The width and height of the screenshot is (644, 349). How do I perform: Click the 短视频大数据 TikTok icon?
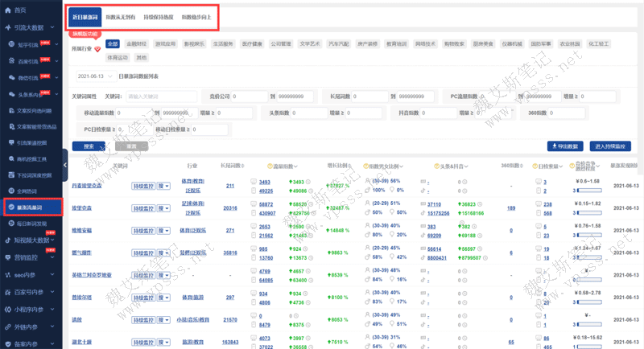pos(6,240)
